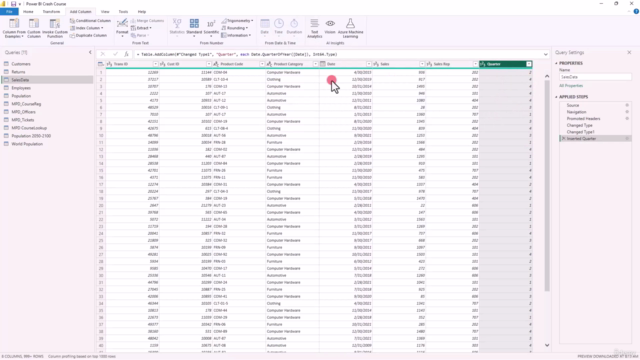The image size is (640, 360).
Task: Open Vision AI insight
Action: tap(330, 27)
